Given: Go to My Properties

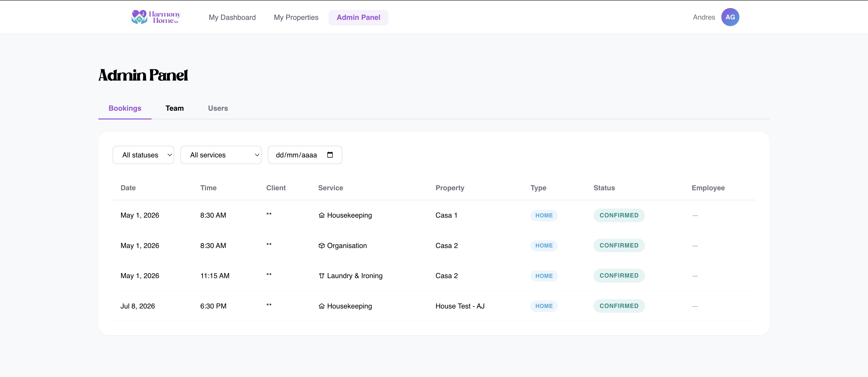Looking at the screenshot, I should point(296,18).
